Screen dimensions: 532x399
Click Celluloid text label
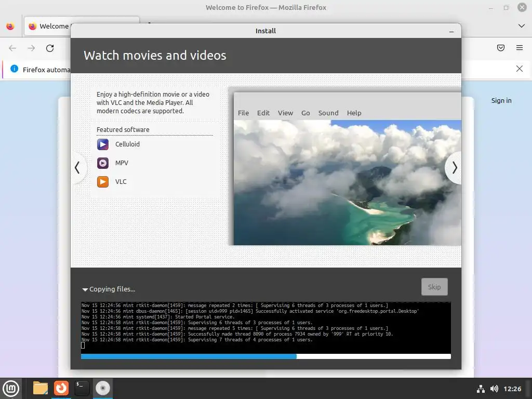pos(127,144)
